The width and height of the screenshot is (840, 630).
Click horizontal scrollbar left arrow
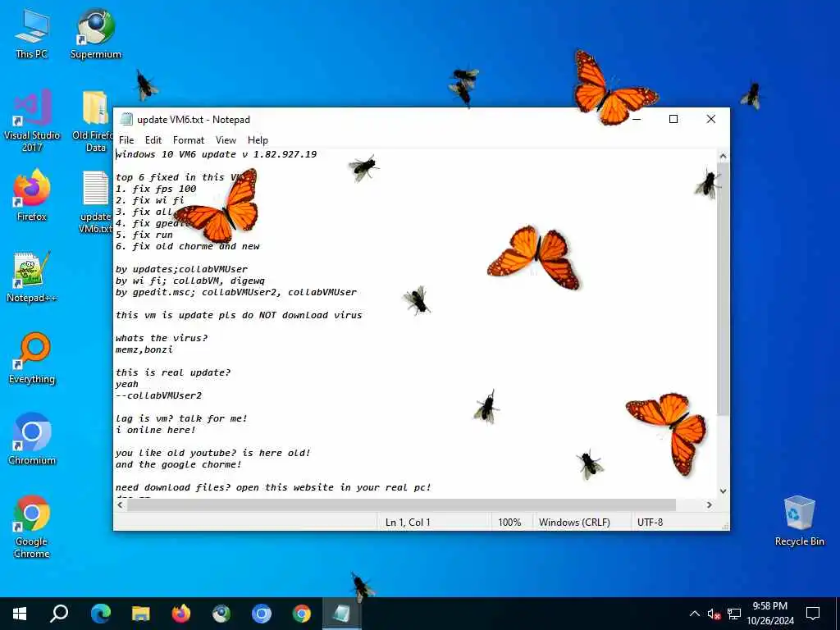pyautogui.click(x=120, y=504)
